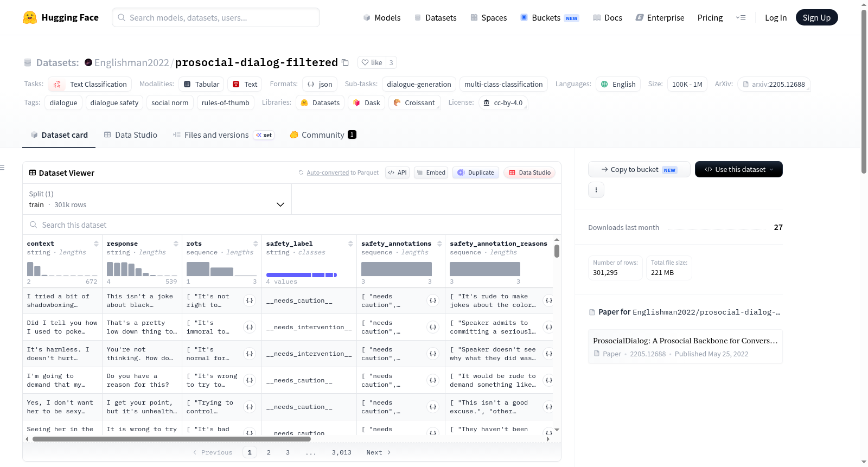Open the Files and versions tab
The width and height of the screenshot is (868, 467).
(x=223, y=135)
